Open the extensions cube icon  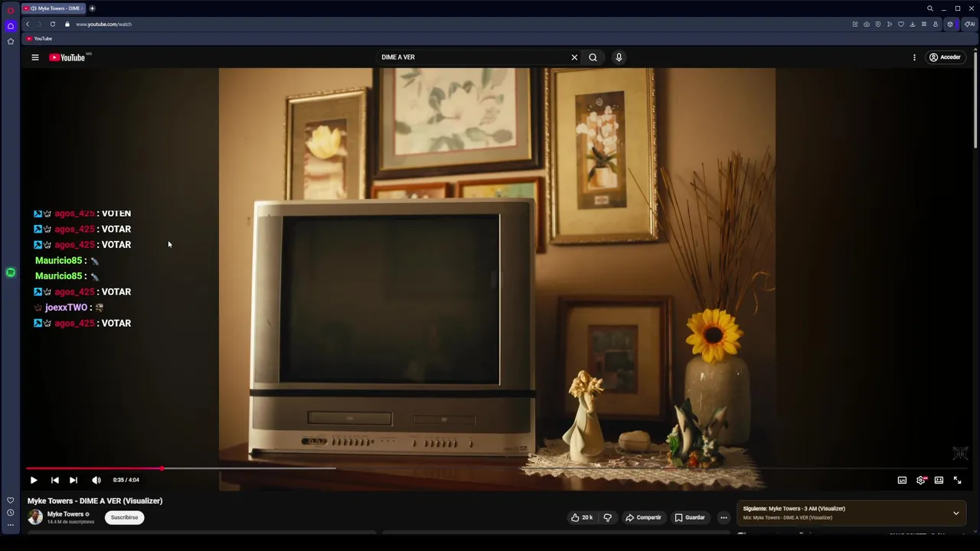coord(950,24)
